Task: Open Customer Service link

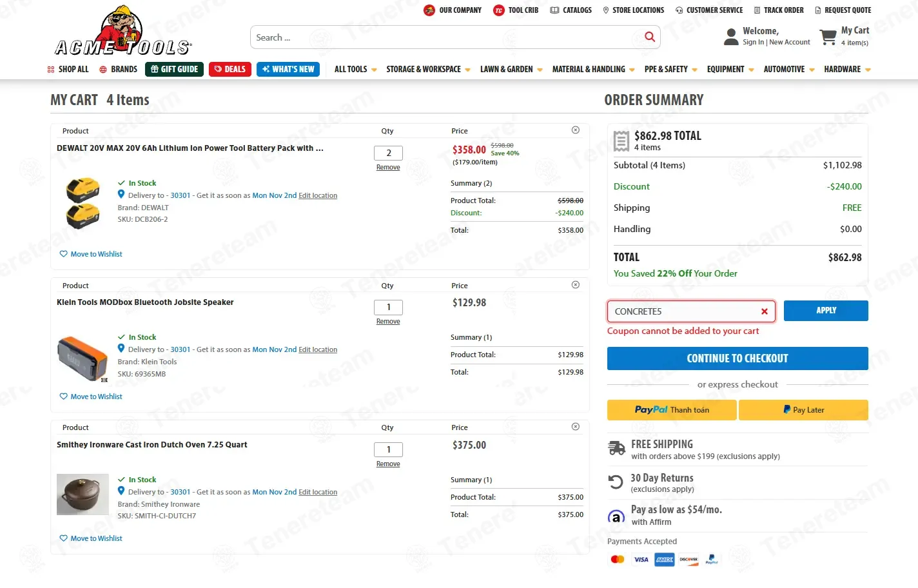Action: (x=709, y=10)
